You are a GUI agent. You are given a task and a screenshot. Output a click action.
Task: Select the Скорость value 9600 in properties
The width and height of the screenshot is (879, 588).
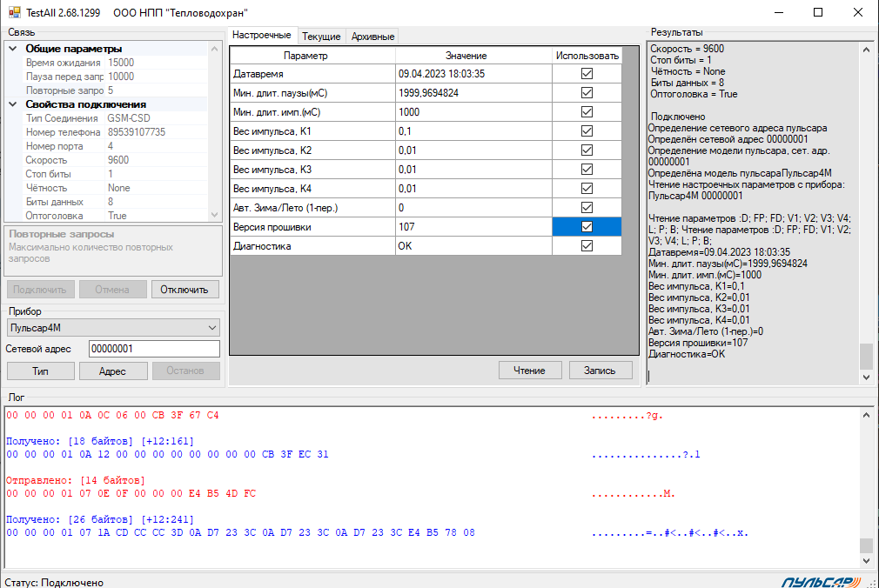(118, 160)
